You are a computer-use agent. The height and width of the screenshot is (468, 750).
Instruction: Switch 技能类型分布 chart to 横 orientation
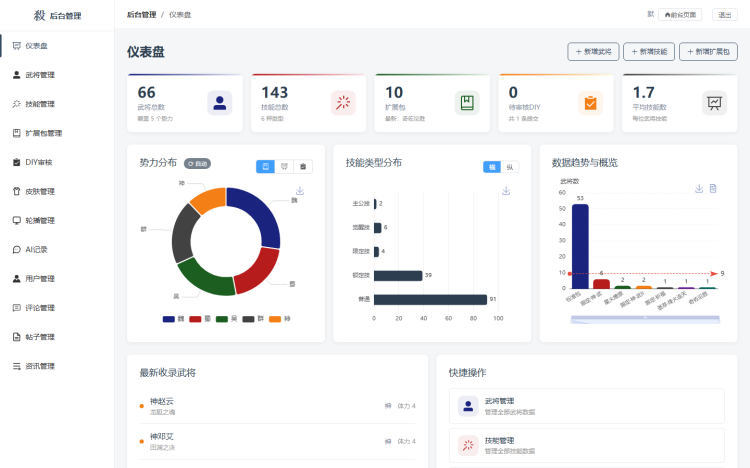coord(492,167)
